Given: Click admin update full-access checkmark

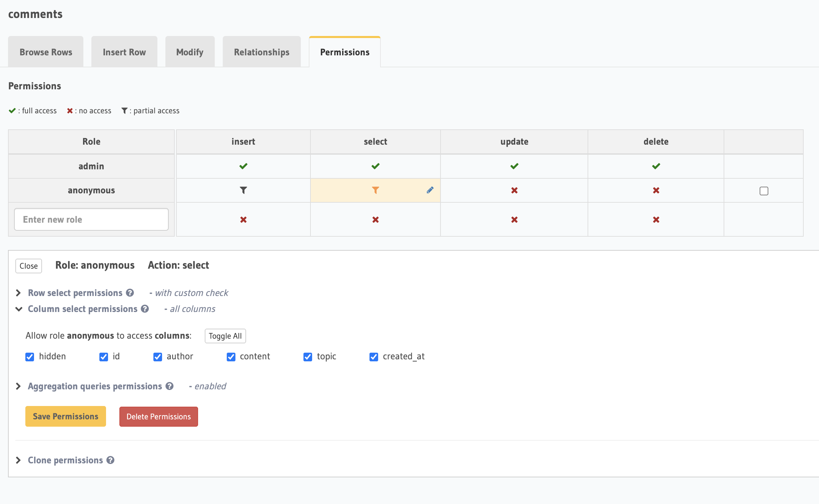Looking at the screenshot, I should tap(514, 166).
